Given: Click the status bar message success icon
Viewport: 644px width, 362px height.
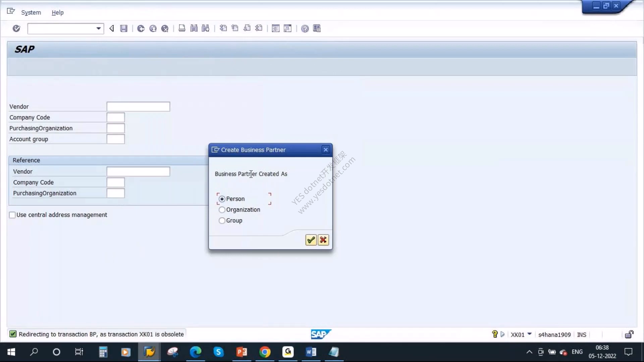Looking at the screenshot, I should 13,334.
